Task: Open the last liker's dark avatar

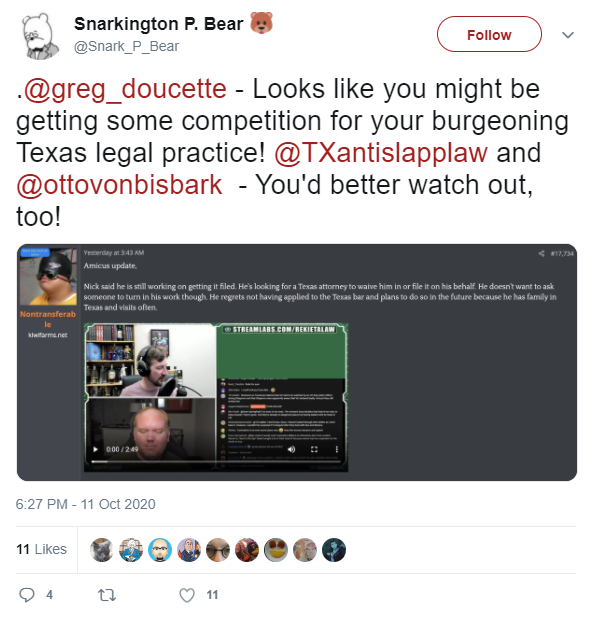Action: [x=334, y=550]
